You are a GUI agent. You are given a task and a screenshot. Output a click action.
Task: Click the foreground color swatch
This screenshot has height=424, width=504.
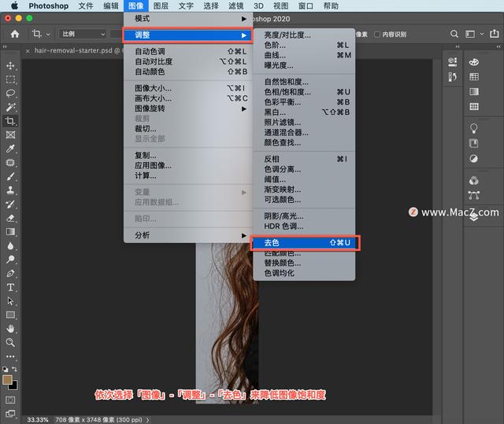pyautogui.click(x=7, y=380)
